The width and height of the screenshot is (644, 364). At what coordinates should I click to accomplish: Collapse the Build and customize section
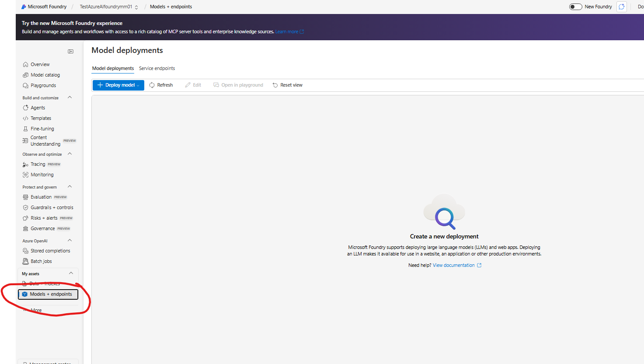click(x=70, y=98)
